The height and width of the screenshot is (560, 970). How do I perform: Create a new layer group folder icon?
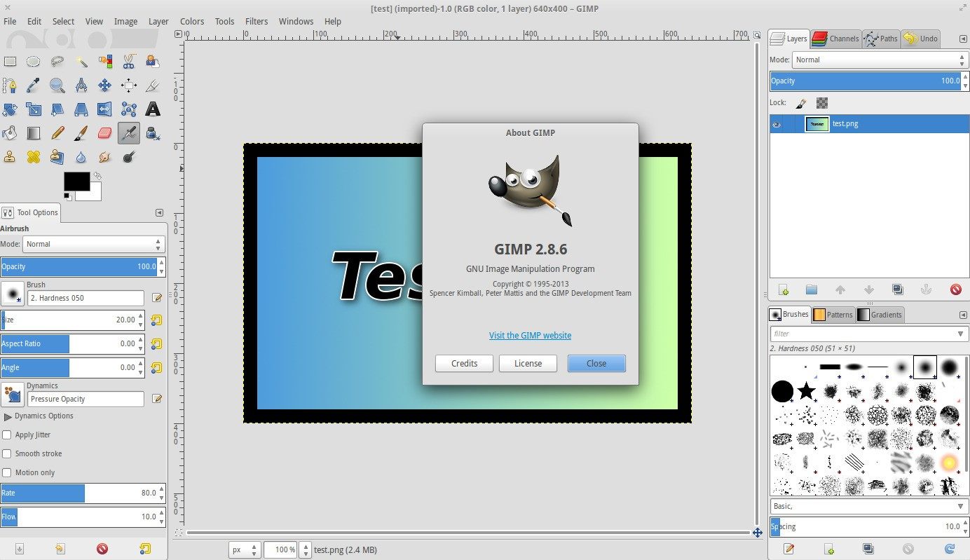[x=812, y=289]
